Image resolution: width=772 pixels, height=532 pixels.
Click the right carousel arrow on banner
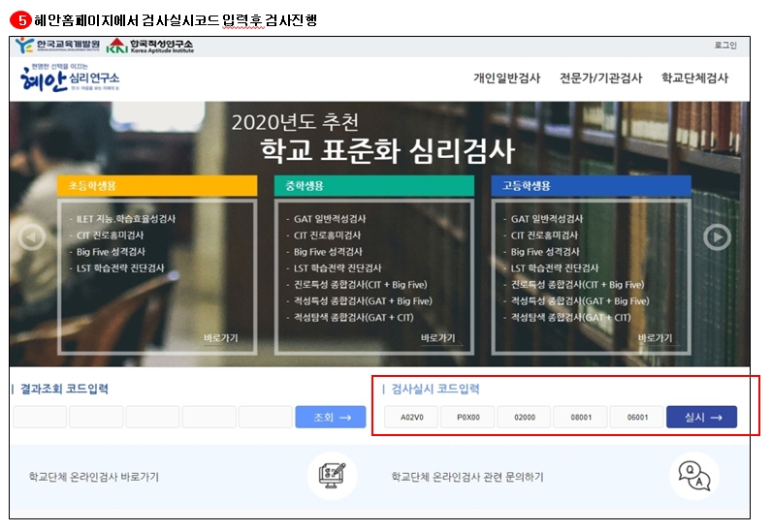click(x=717, y=236)
